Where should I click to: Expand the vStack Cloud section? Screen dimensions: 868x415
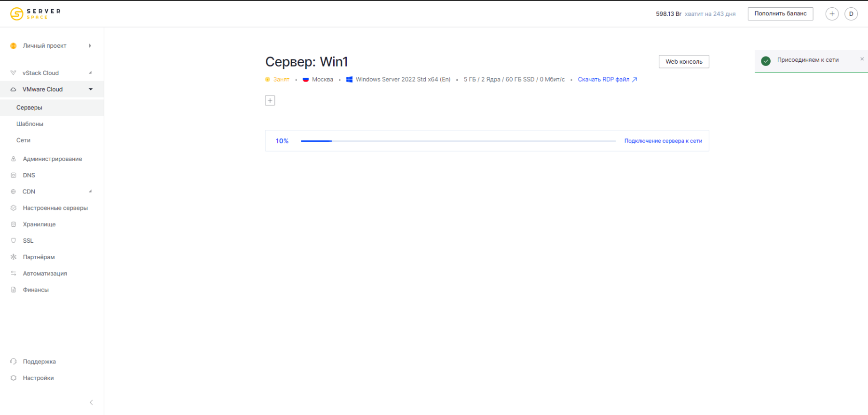(x=90, y=73)
